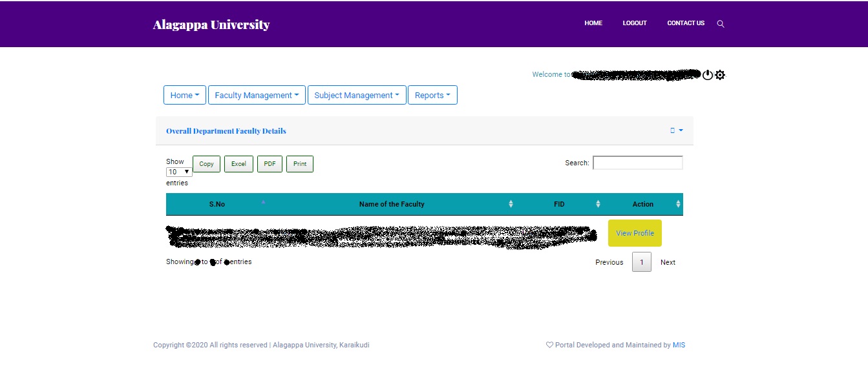
Task: Click the power logout icon beside welcome text
Action: click(708, 75)
